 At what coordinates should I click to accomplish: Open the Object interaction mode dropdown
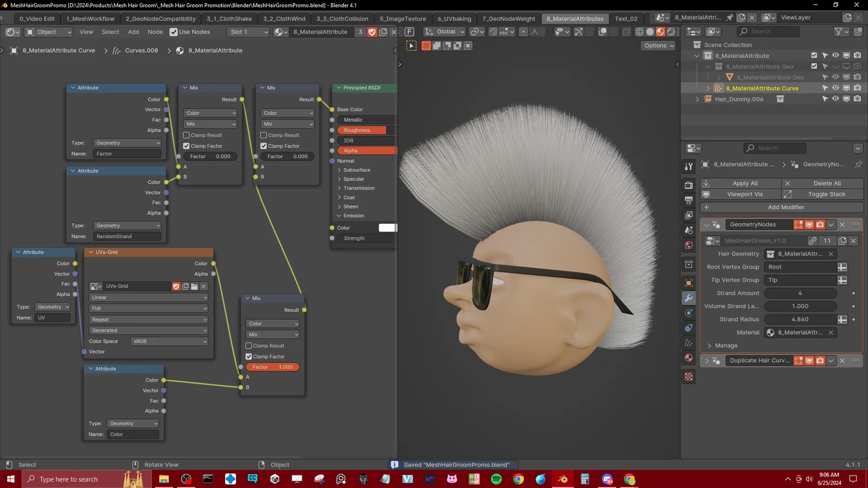48,31
